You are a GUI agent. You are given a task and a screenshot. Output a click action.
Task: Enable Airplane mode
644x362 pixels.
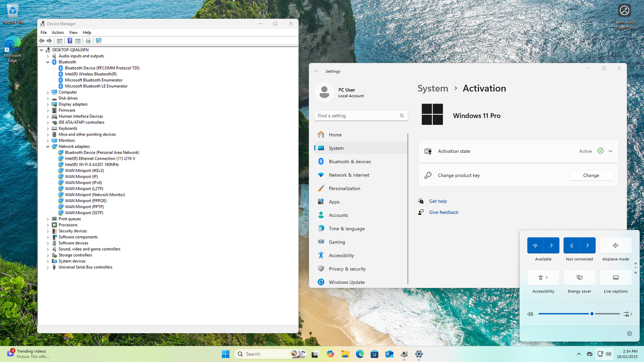point(616,245)
